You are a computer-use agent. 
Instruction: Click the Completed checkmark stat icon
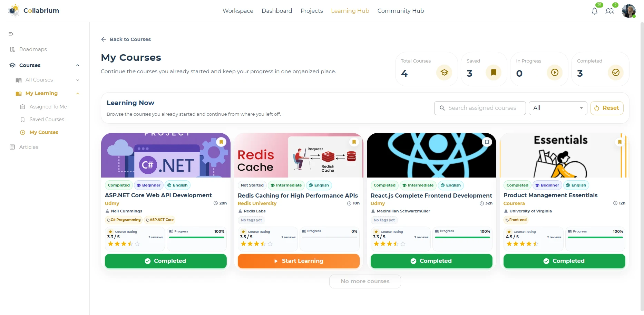[616, 73]
